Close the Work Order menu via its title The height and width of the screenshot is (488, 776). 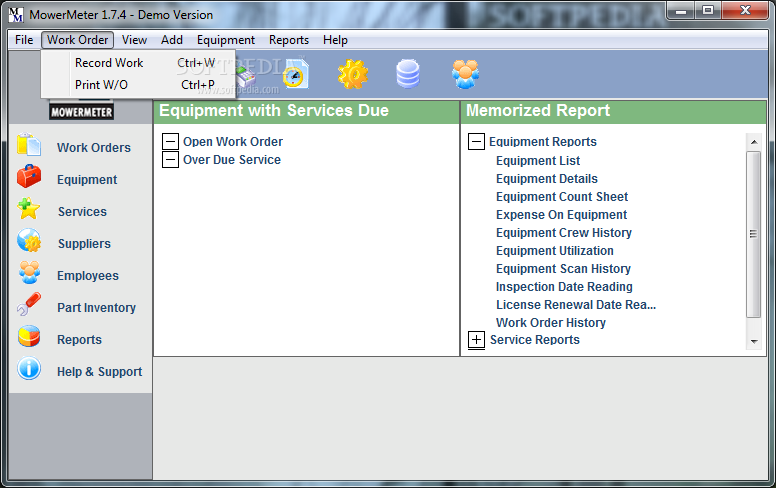78,40
